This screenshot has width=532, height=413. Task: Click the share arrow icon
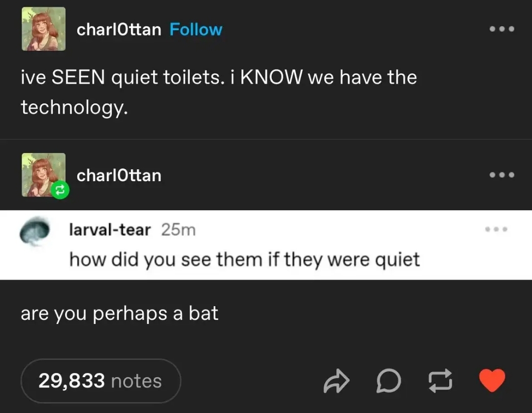click(336, 381)
